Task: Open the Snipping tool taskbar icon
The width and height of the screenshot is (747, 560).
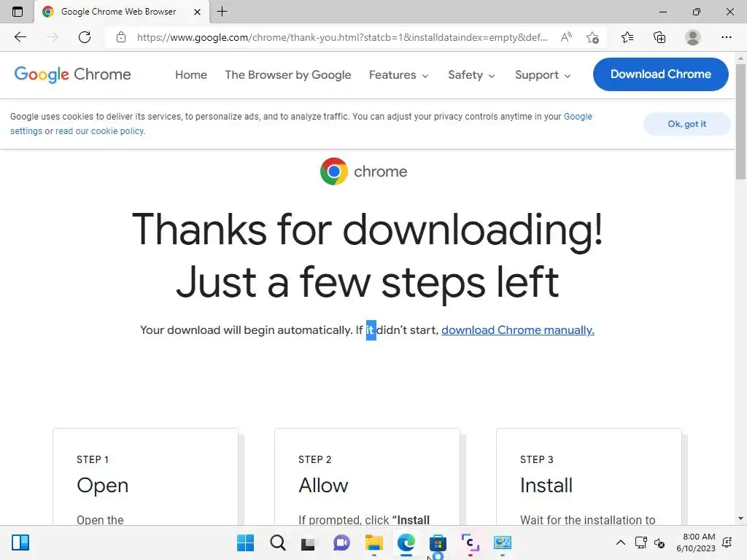Action: [471, 542]
